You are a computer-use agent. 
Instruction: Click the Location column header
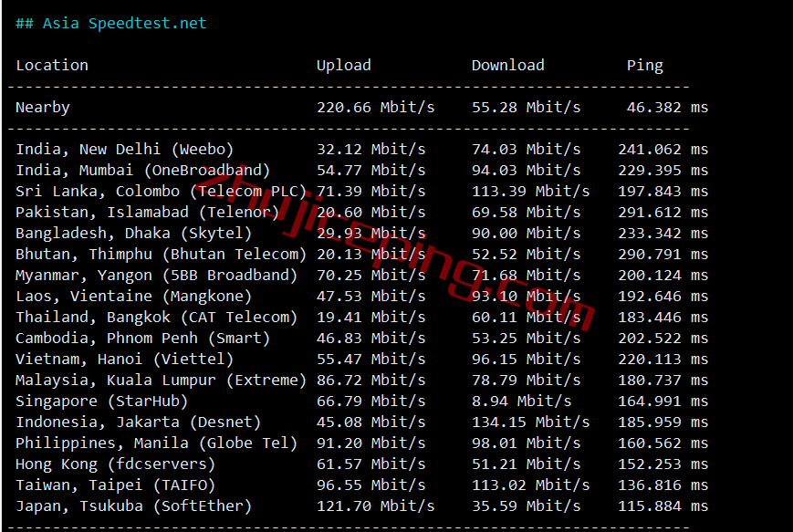click(x=52, y=65)
